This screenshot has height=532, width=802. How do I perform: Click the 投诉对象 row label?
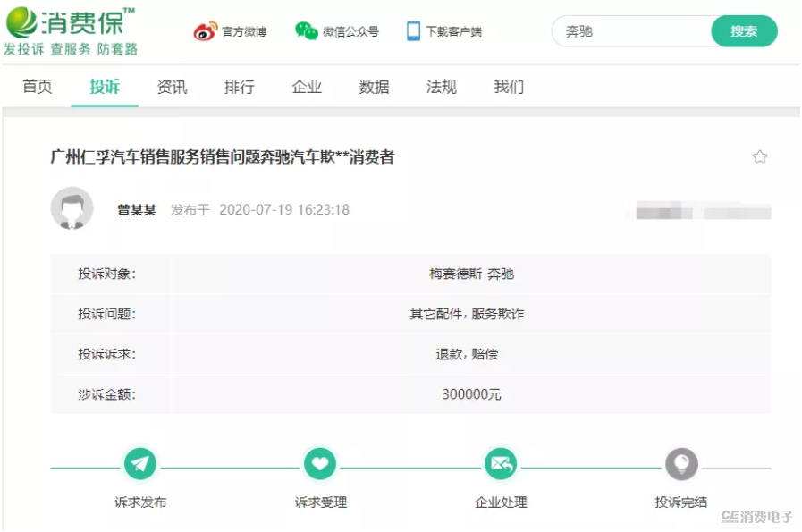point(107,274)
